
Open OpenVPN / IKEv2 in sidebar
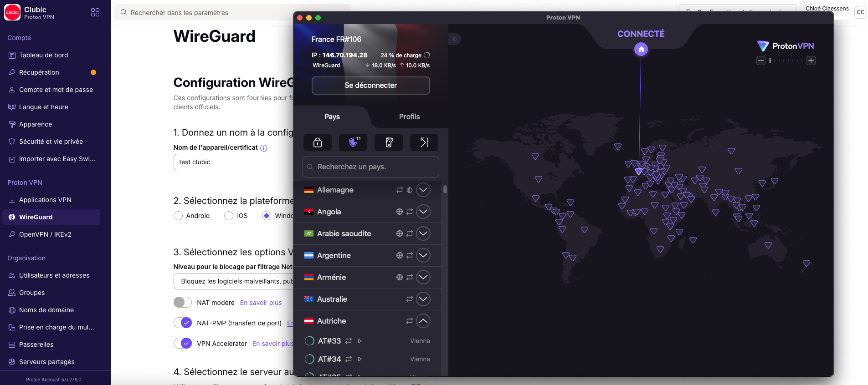(51, 234)
